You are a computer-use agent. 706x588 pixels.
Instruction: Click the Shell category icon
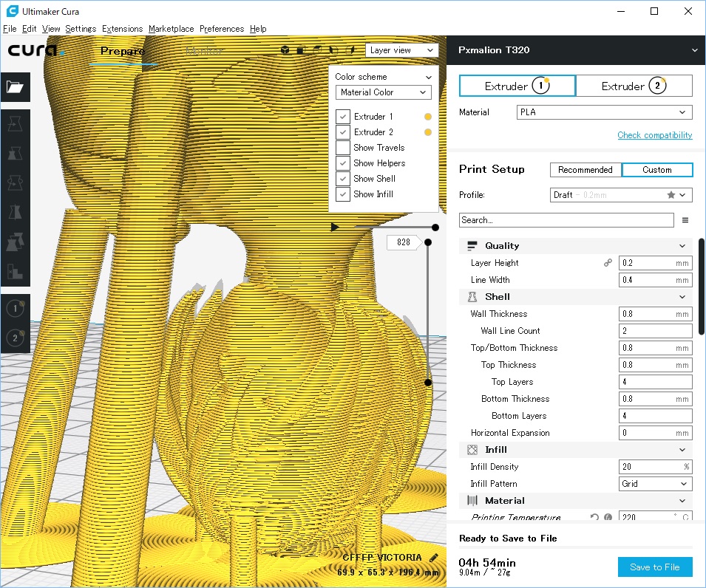coord(472,297)
